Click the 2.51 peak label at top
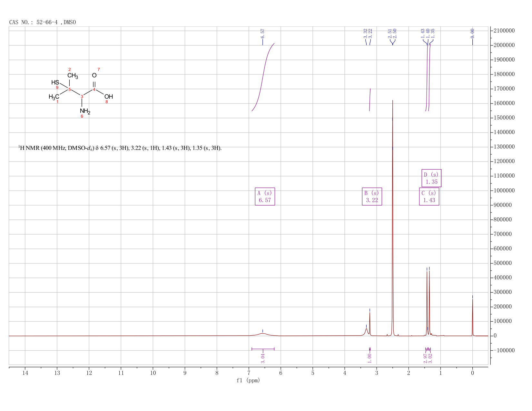Screen dimensions: 532x411 pyautogui.click(x=389, y=33)
